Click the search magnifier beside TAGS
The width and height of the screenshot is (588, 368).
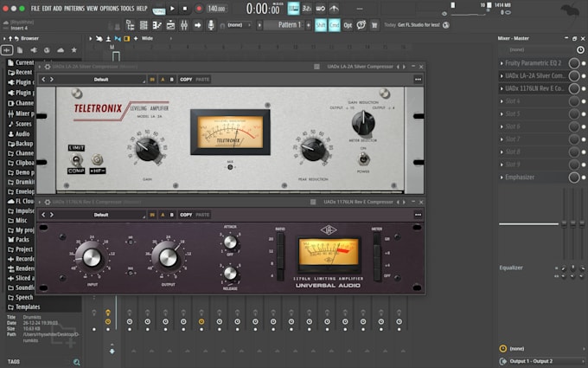tap(76, 362)
